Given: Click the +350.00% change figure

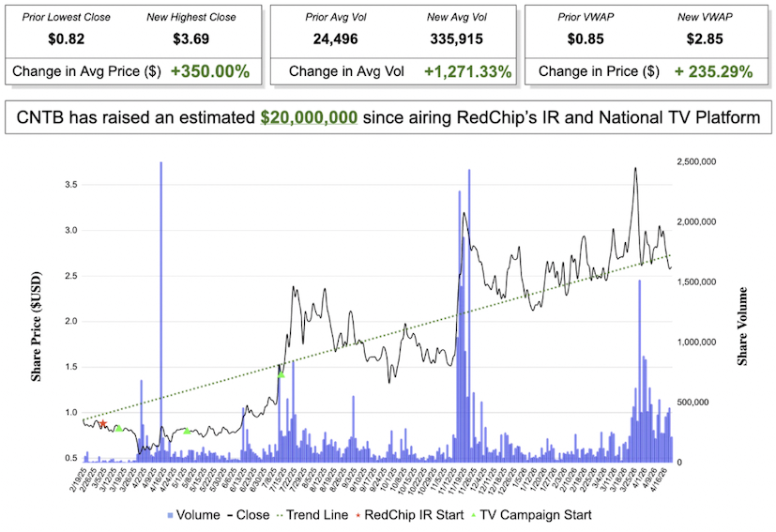Looking at the screenshot, I should coord(210,71).
